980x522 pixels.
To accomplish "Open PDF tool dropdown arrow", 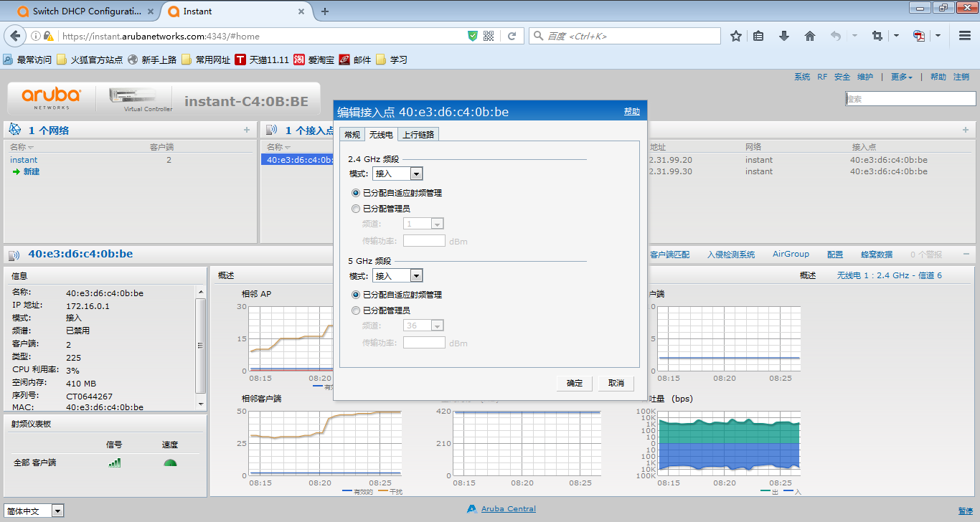I will tap(938, 36).
